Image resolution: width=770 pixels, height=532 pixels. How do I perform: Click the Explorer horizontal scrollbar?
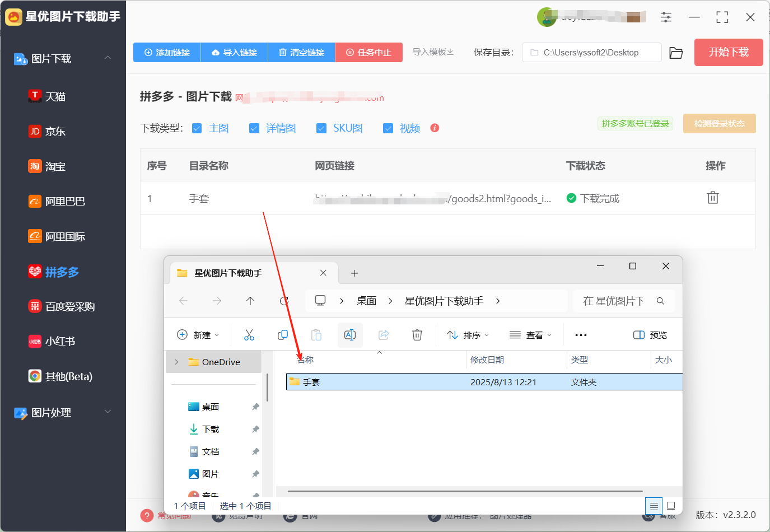pos(465,491)
